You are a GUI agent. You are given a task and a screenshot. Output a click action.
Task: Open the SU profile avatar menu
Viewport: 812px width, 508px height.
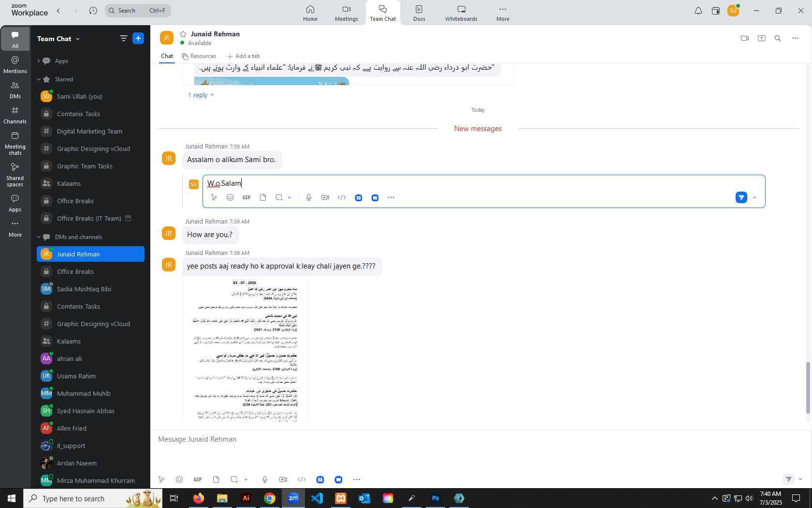[733, 11]
